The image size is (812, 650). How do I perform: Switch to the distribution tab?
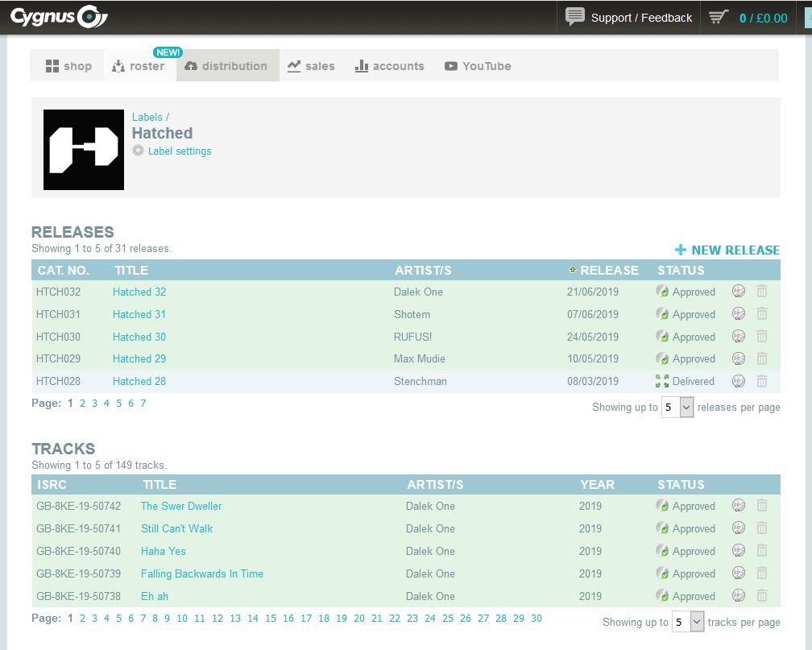227,66
